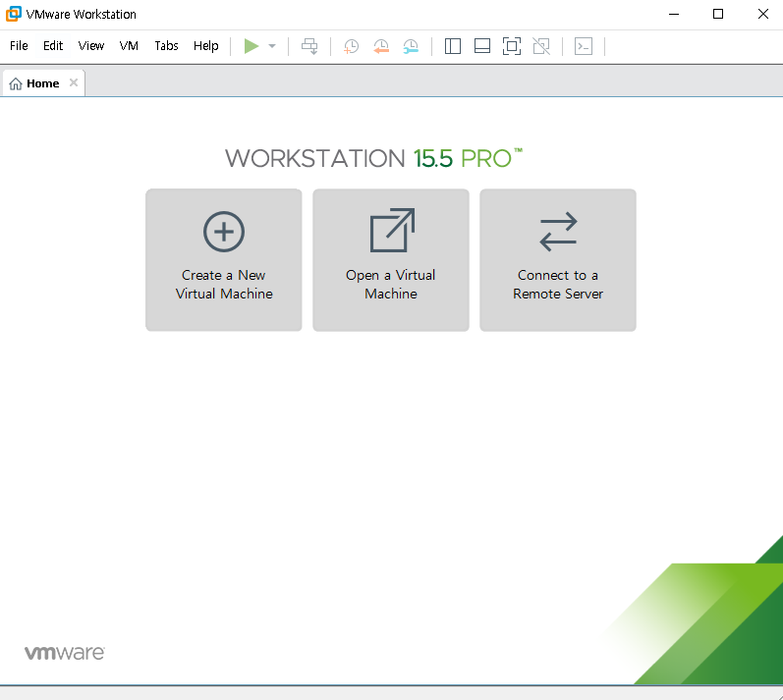Maximize the VMware Workstation window
Screen dimensions: 783x700
point(718,14)
